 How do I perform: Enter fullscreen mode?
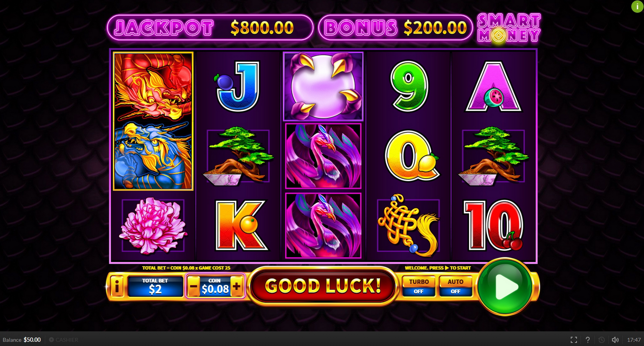pyautogui.click(x=574, y=340)
